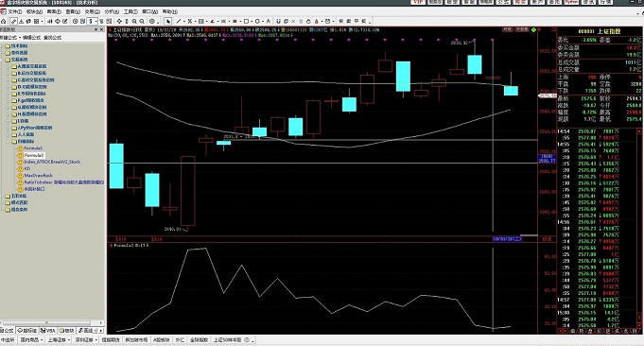Image resolution: width=644 pixels, height=346 pixels.
Task: Expand the J.Python tree folder
Action: pyautogui.click(x=9, y=128)
